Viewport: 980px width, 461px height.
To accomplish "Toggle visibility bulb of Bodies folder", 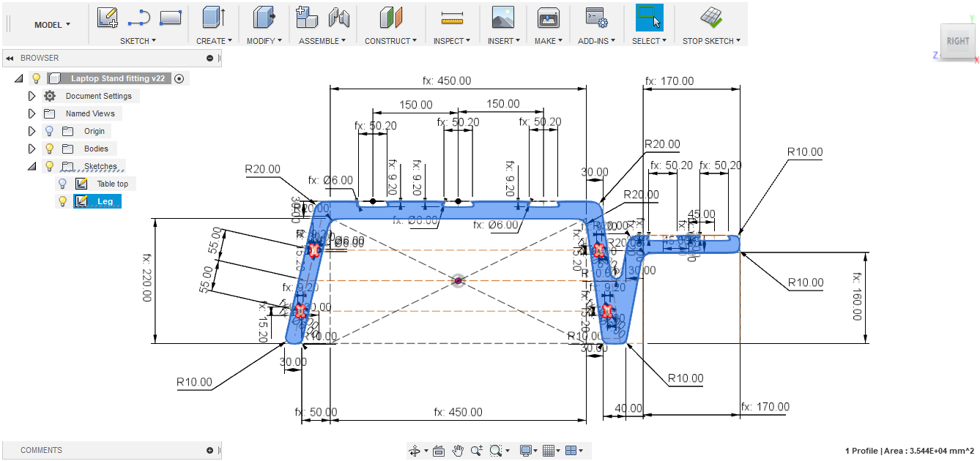I will point(50,149).
